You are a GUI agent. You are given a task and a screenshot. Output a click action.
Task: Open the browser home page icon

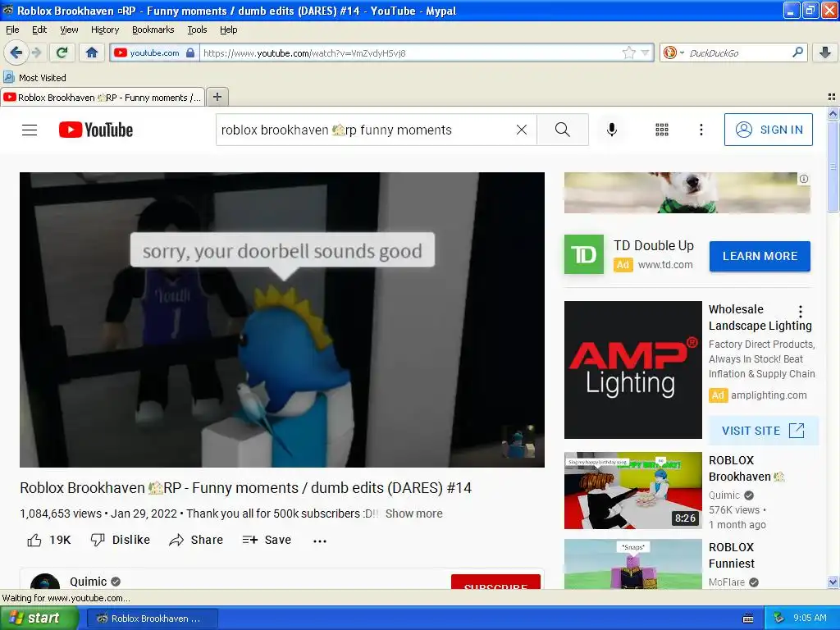(92, 52)
